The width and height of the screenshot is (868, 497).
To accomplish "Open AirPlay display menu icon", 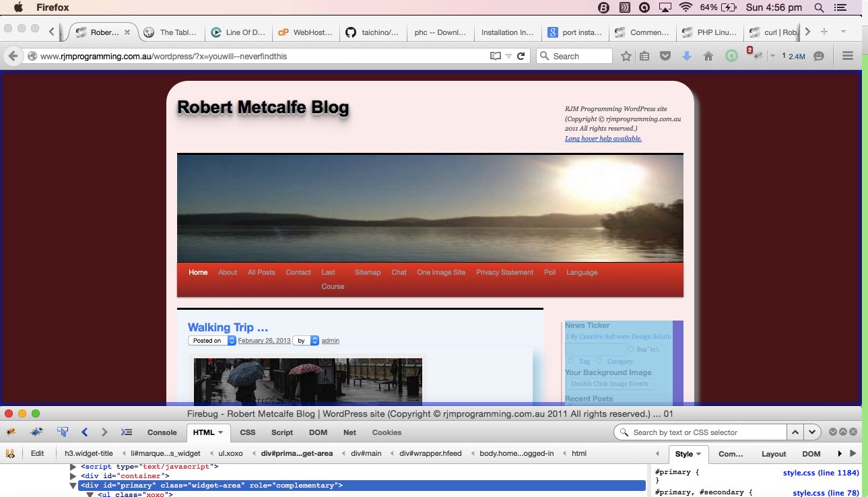I will (x=665, y=7).
